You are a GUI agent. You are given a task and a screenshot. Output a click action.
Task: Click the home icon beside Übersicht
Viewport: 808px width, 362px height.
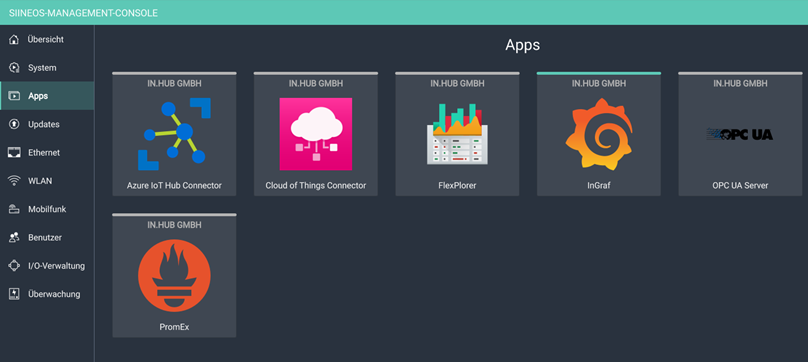coord(14,39)
